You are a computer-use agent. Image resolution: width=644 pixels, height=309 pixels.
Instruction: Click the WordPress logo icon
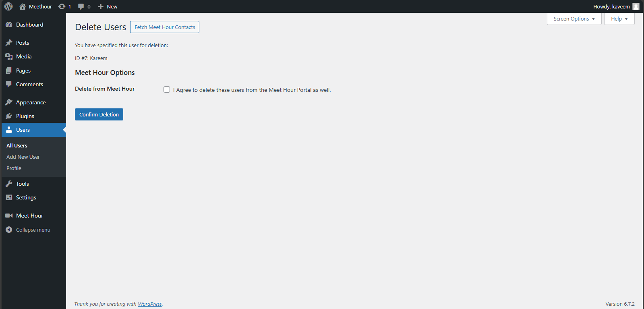[x=8, y=6]
